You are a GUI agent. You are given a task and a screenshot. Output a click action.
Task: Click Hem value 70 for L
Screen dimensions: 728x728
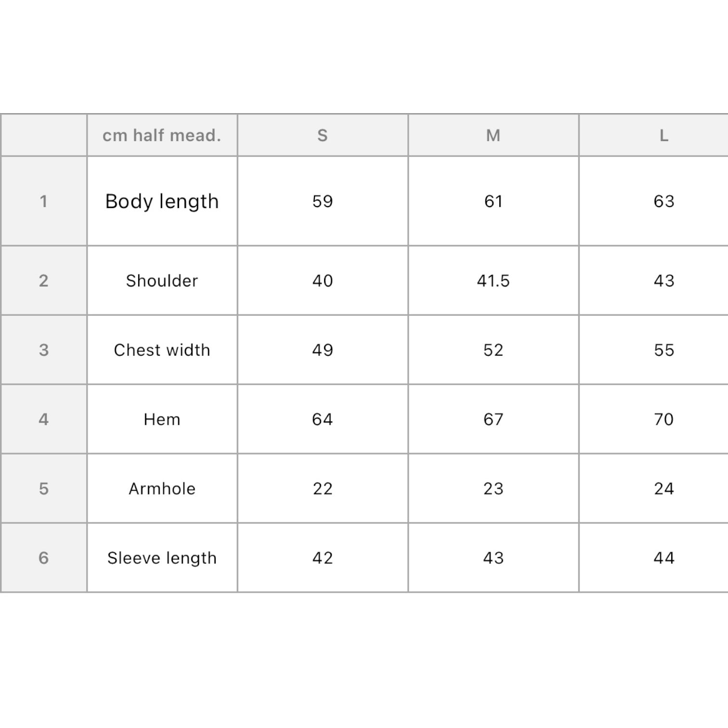click(663, 419)
